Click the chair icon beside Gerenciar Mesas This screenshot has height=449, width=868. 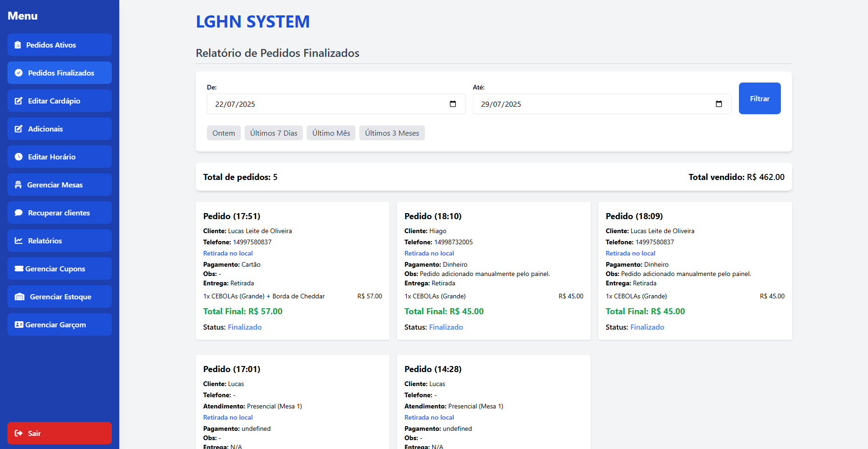[x=18, y=185]
